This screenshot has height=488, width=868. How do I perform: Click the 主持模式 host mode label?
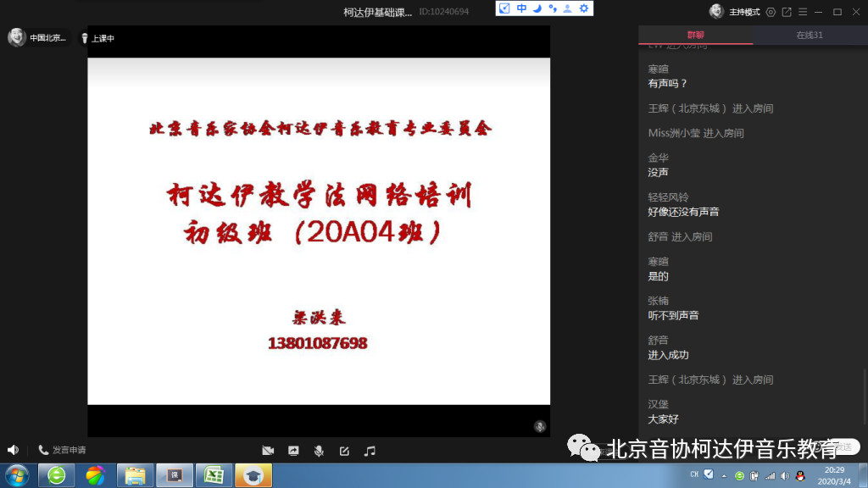[744, 12]
